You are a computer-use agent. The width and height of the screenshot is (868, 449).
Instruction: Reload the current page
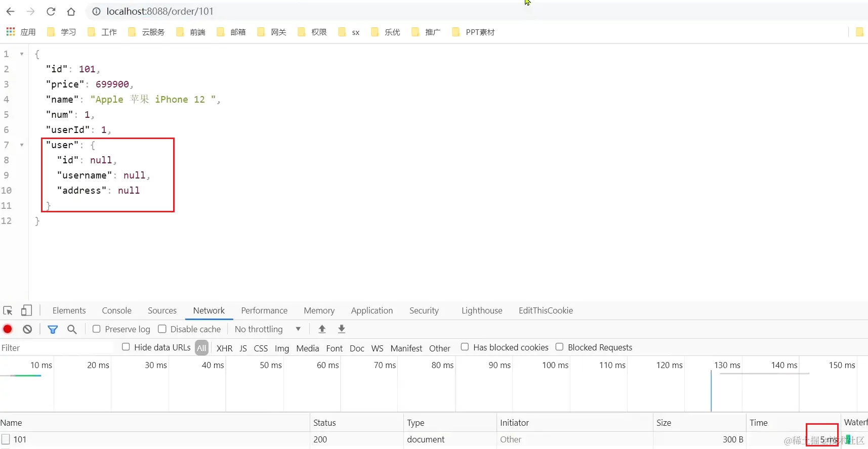pyautogui.click(x=51, y=11)
